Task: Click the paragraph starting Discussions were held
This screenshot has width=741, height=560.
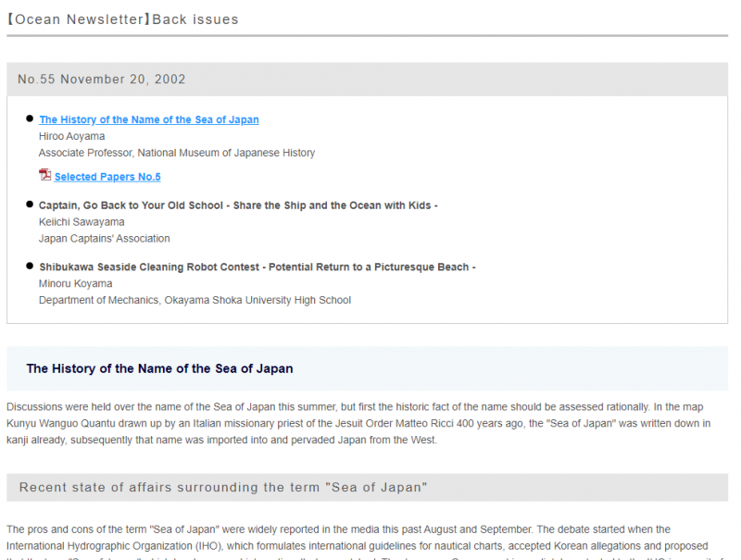Action: click(x=358, y=423)
